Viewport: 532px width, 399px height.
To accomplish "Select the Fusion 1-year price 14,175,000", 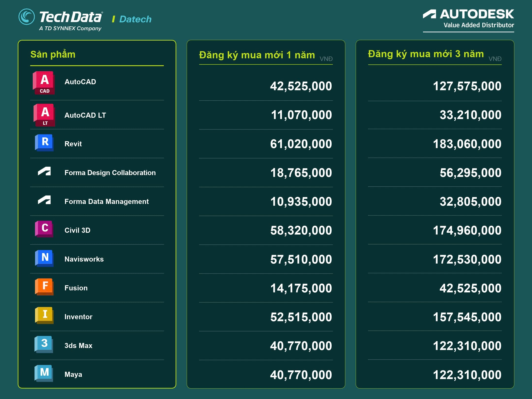I will (x=301, y=288).
